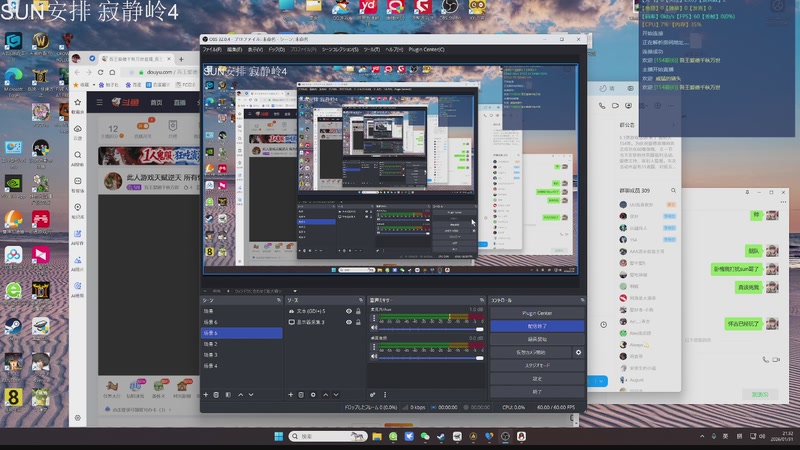The image size is (800, 450).
Task: Open OBS Scene Collection menu
Action: [x=340, y=49]
